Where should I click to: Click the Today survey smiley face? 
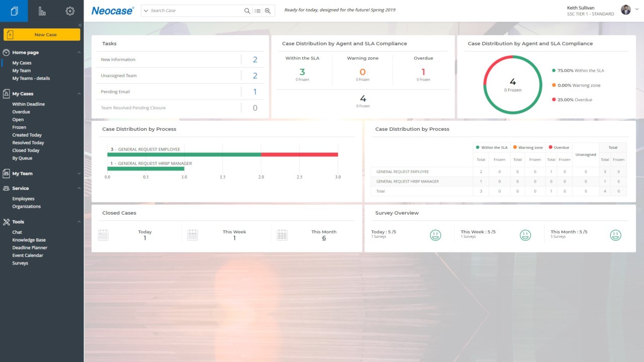click(435, 235)
